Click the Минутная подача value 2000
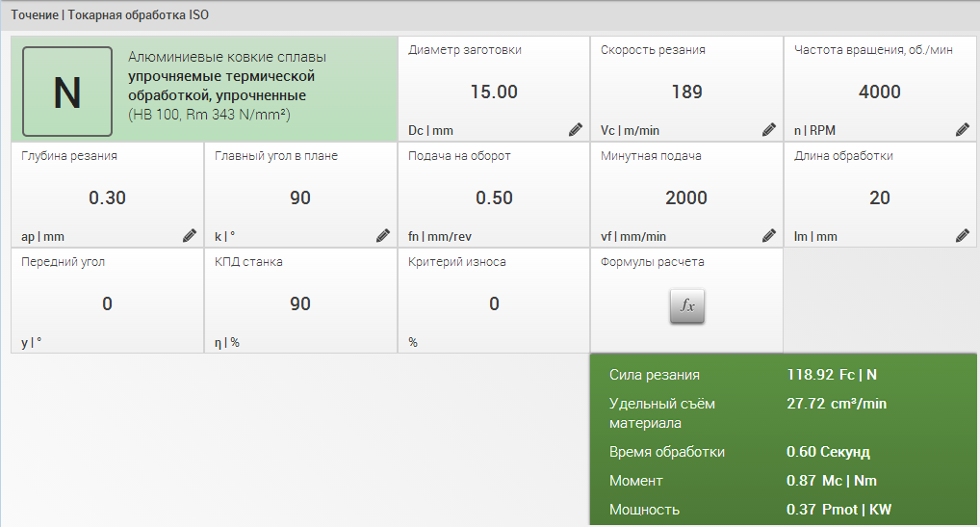Screen dimensions: 980x527 (x=686, y=198)
